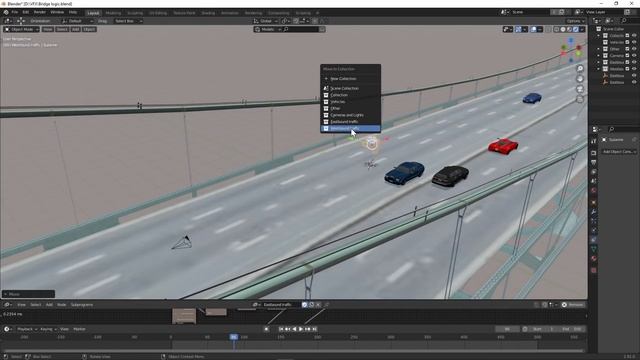The image size is (640, 360).
Task: Jump to the timeline end frame
Action: tap(314, 329)
